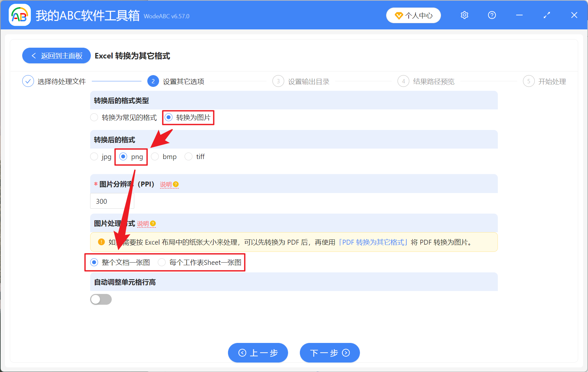Click 返回到主面板 back button

tap(57, 56)
